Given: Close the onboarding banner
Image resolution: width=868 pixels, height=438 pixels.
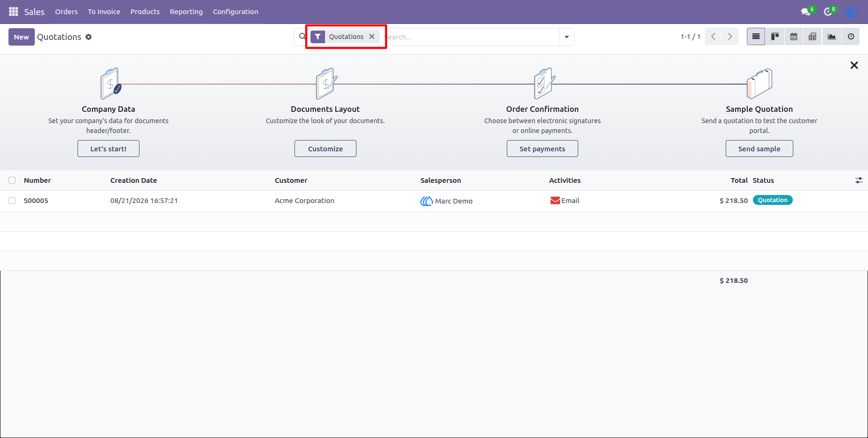Looking at the screenshot, I should (854, 65).
